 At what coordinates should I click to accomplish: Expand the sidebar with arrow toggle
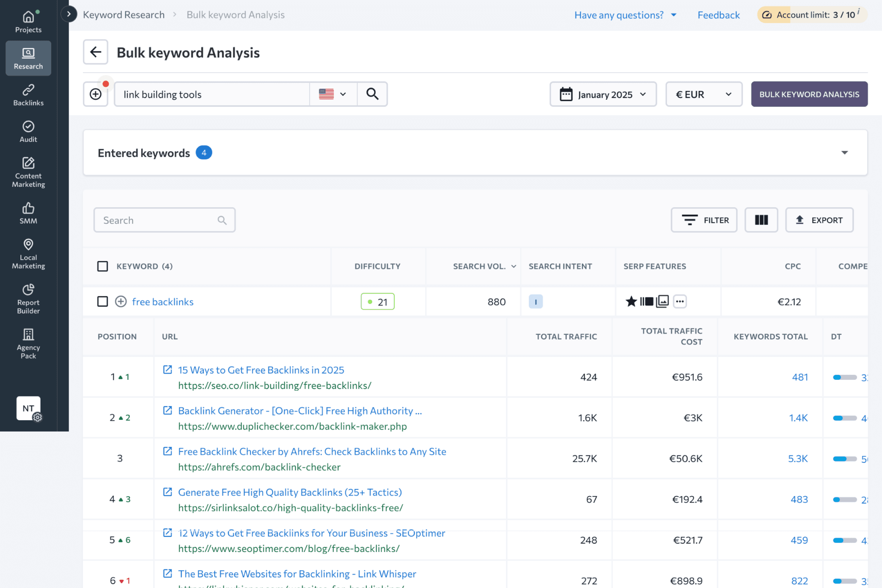pos(69,14)
